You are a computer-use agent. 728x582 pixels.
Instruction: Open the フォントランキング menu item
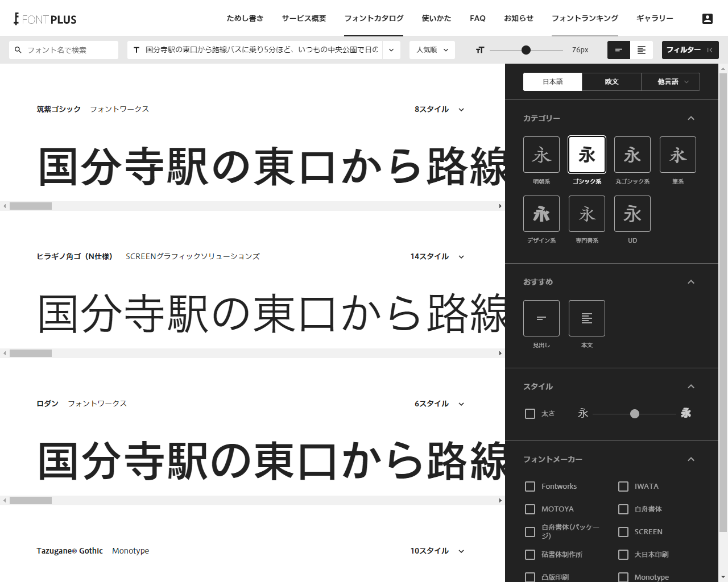pyautogui.click(x=585, y=18)
